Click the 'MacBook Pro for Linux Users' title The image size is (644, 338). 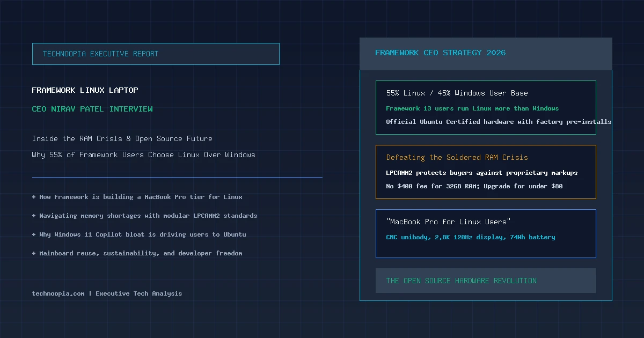pyautogui.click(x=448, y=222)
